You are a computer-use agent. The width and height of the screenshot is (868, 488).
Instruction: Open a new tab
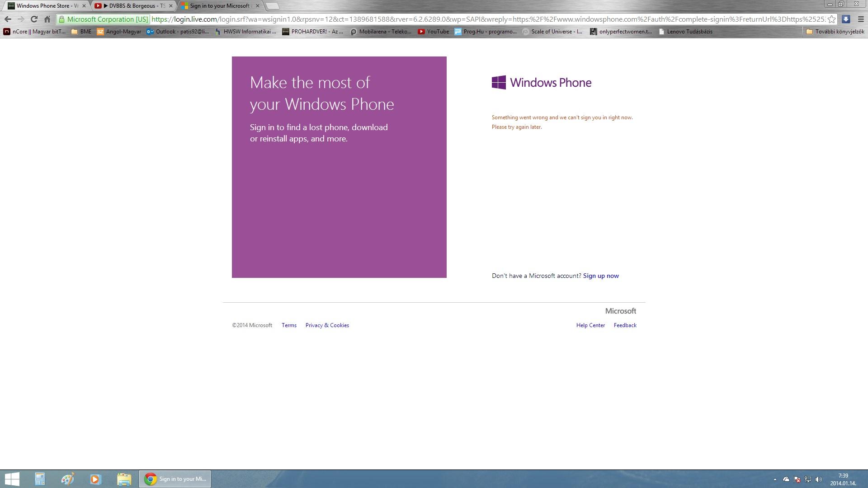point(272,6)
